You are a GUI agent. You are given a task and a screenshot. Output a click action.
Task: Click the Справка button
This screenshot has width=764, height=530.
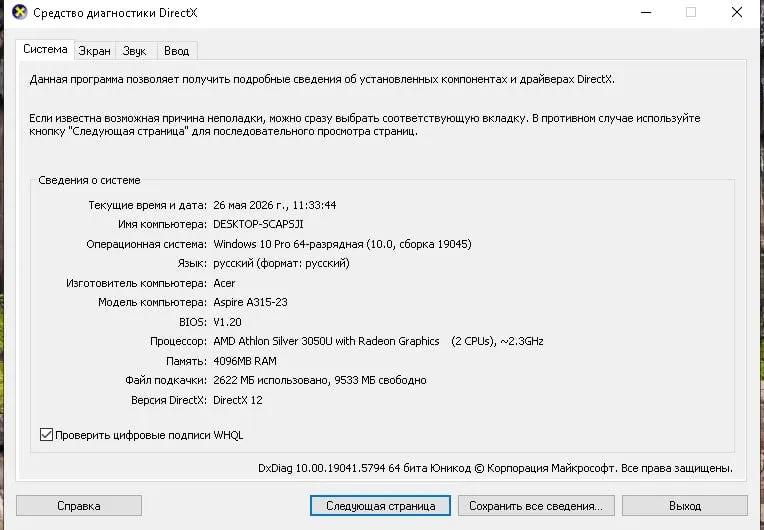pos(79,506)
